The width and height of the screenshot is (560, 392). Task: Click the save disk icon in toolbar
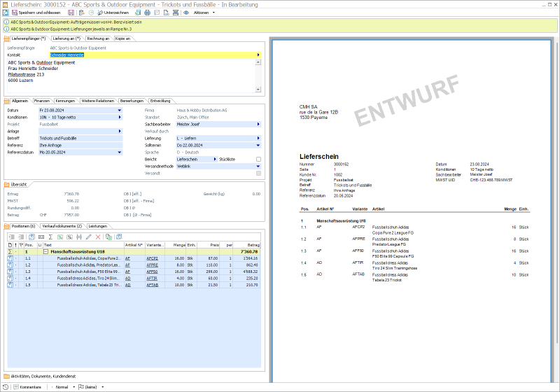coord(72,13)
